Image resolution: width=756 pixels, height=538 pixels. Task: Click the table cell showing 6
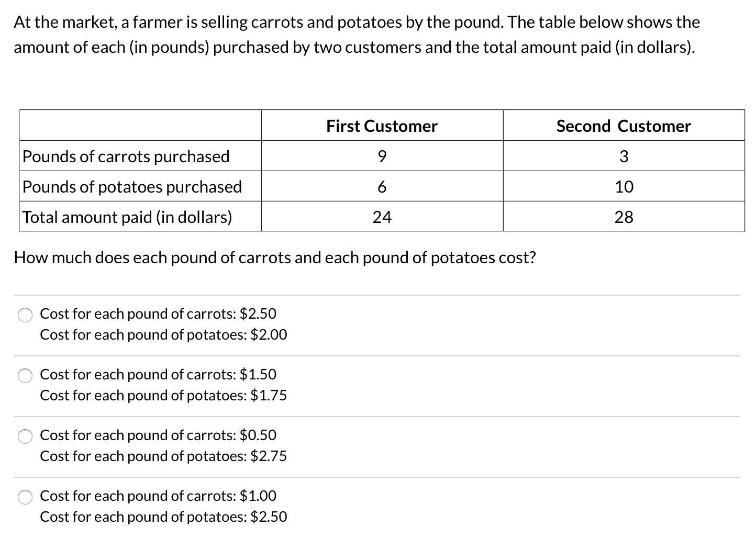(382, 187)
